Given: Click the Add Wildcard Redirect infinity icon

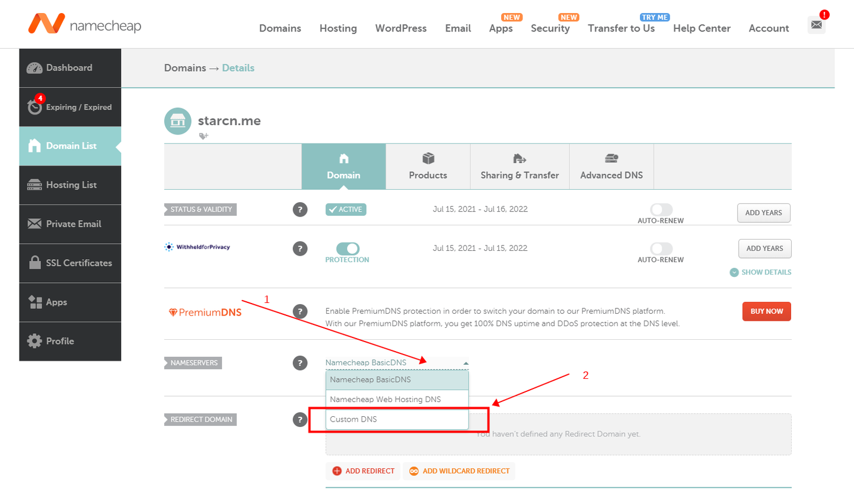Looking at the screenshot, I should (x=414, y=471).
